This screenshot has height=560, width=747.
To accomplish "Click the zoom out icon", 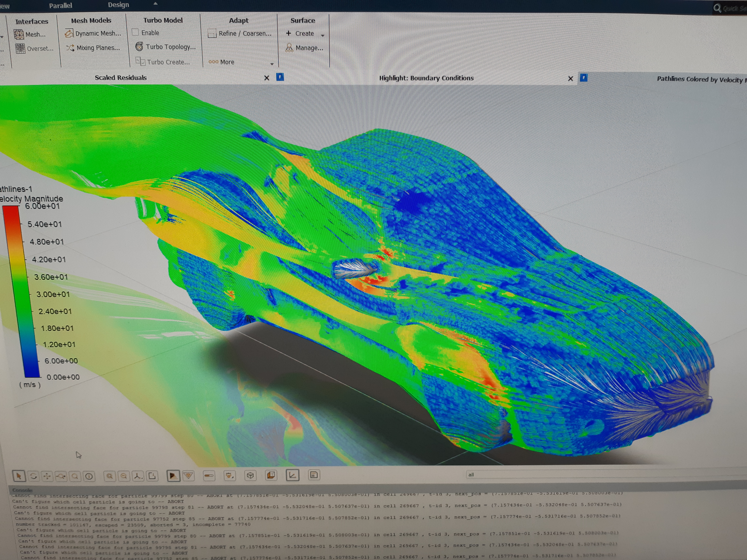I will coord(124,476).
